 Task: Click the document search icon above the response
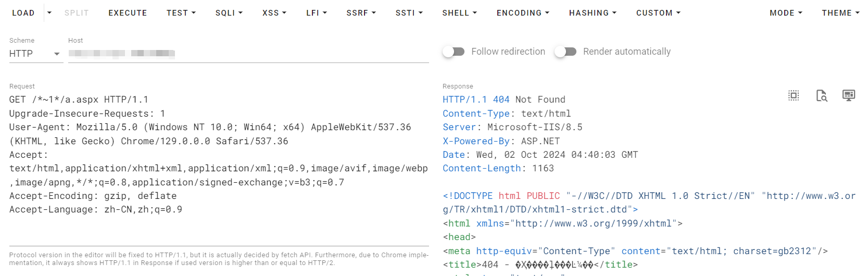(x=821, y=95)
